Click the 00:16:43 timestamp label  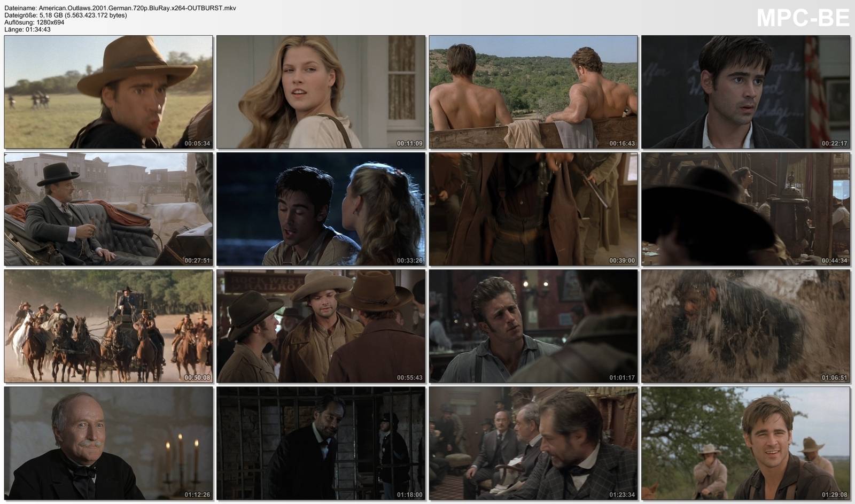click(x=622, y=143)
